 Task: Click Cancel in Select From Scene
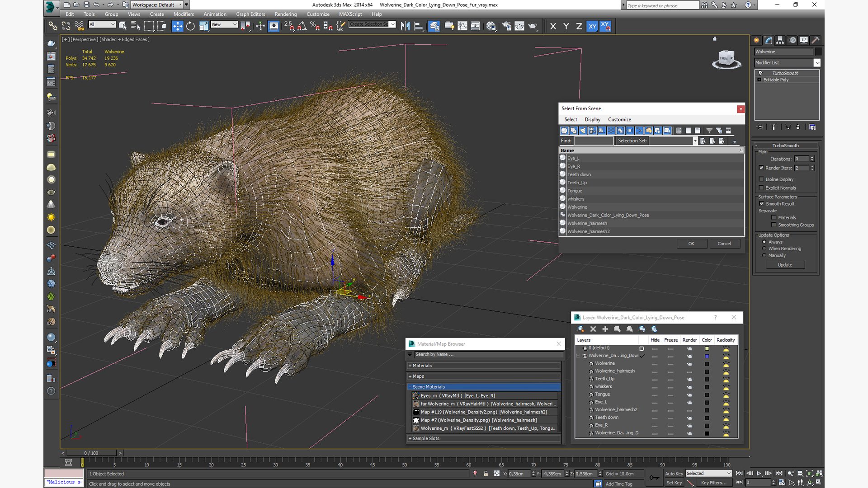coord(724,244)
